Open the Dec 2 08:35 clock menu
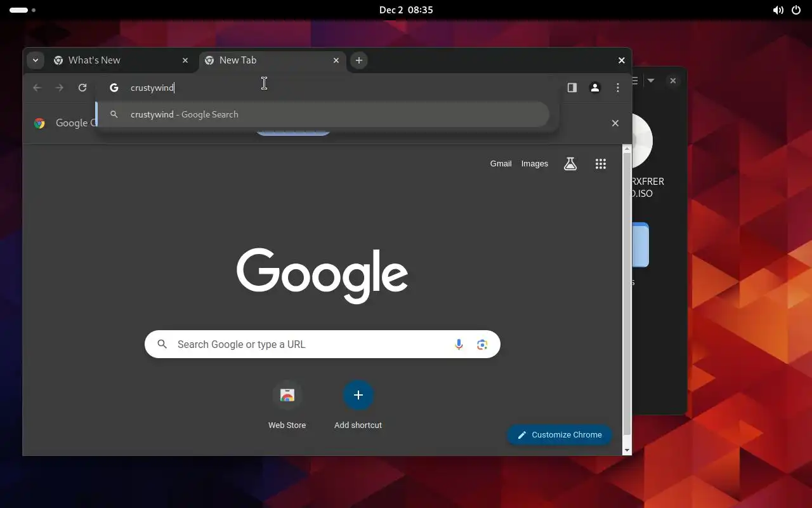Image resolution: width=812 pixels, height=508 pixels. pyautogui.click(x=406, y=10)
